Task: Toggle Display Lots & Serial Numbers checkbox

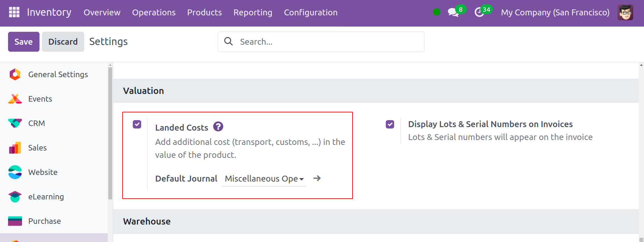Action: (x=390, y=124)
